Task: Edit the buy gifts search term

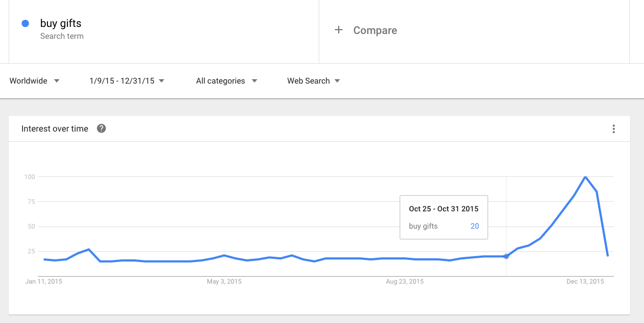Action: 61,23
